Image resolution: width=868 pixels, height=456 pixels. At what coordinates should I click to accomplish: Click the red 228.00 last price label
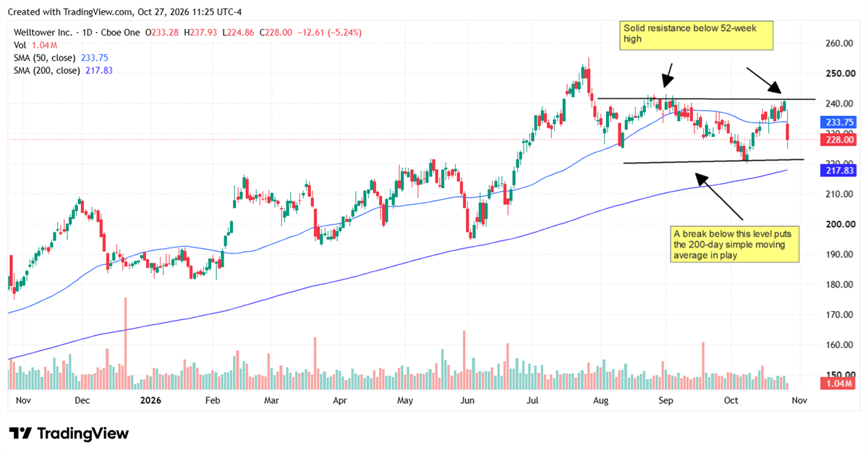pos(838,140)
